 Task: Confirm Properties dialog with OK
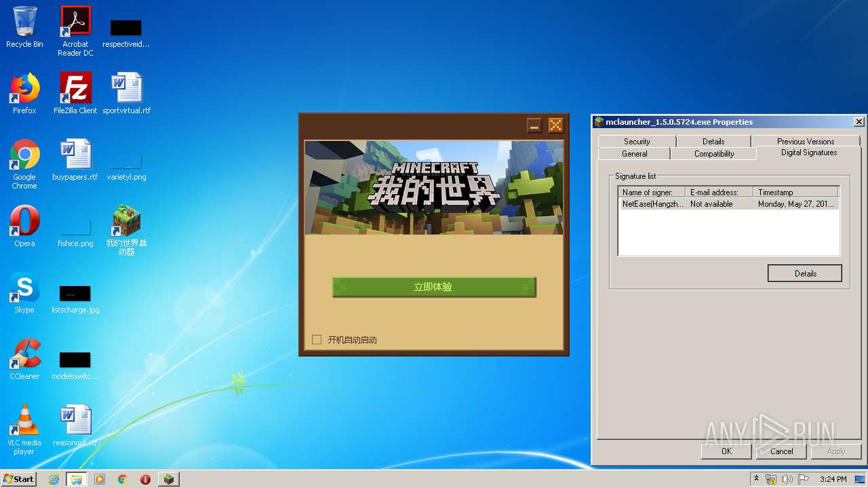726,451
